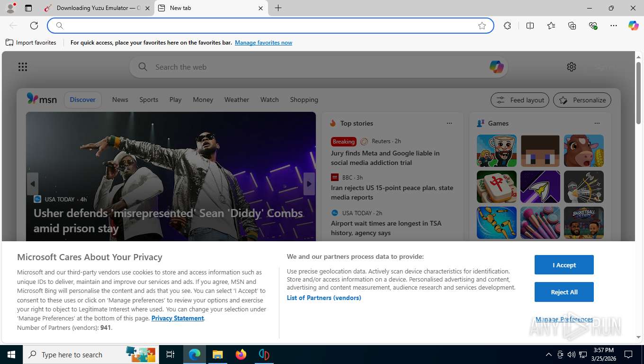Viewport: 644px width, 364px height.
Task: Open Meta and Google liable headline
Action: (x=385, y=158)
